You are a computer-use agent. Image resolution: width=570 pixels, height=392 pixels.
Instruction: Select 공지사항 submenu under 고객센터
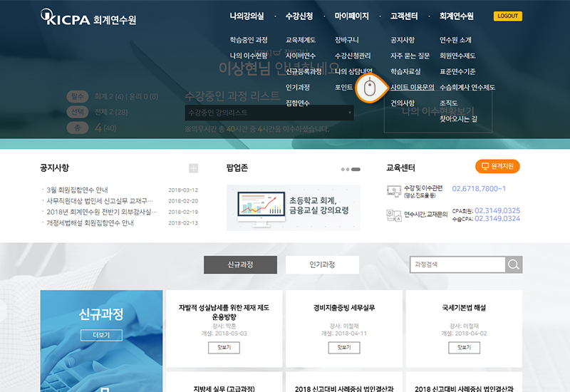403,40
